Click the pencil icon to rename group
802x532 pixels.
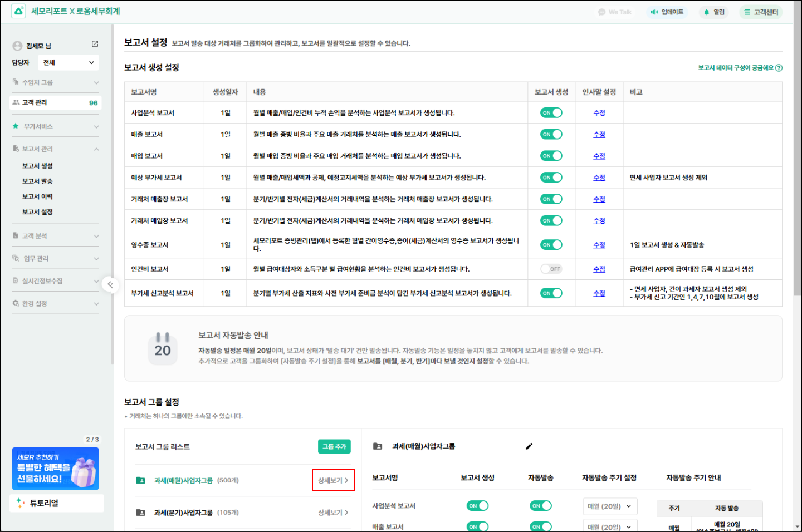[529, 446]
